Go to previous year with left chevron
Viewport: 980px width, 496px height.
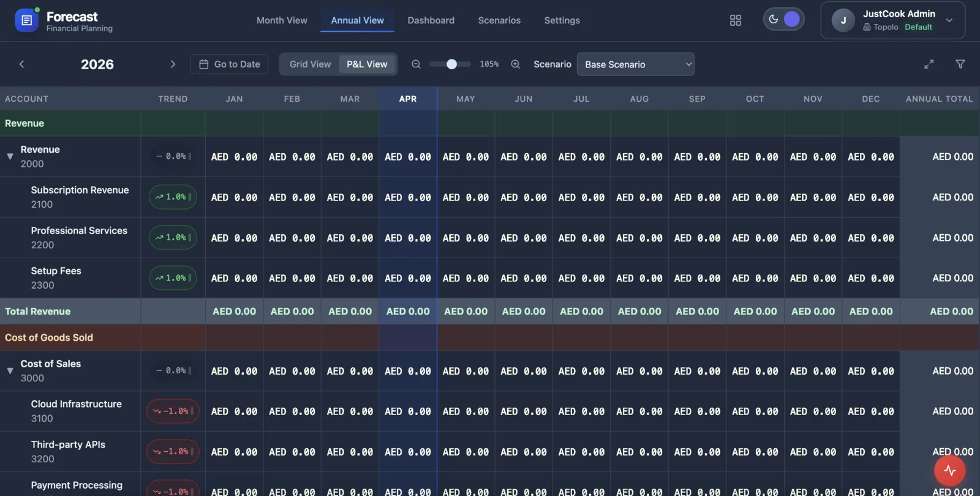click(x=22, y=64)
